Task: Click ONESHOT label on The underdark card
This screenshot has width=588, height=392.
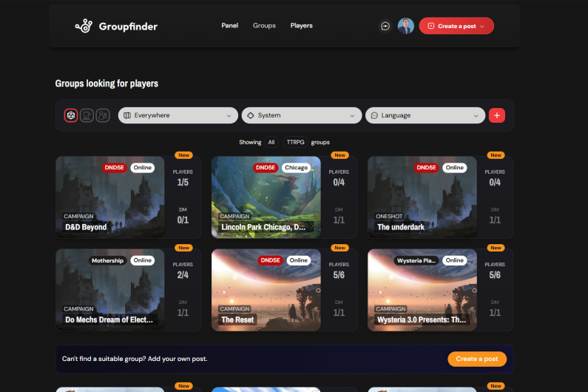Action: click(x=389, y=217)
